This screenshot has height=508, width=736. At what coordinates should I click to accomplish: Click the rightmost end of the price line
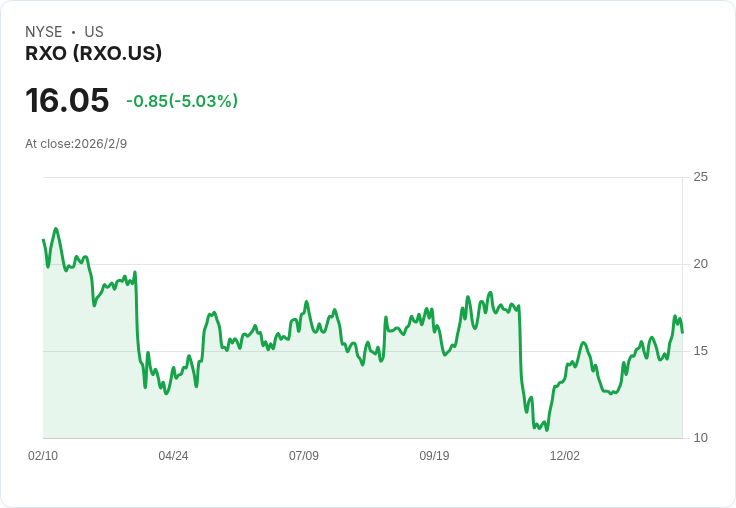coord(682,332)
